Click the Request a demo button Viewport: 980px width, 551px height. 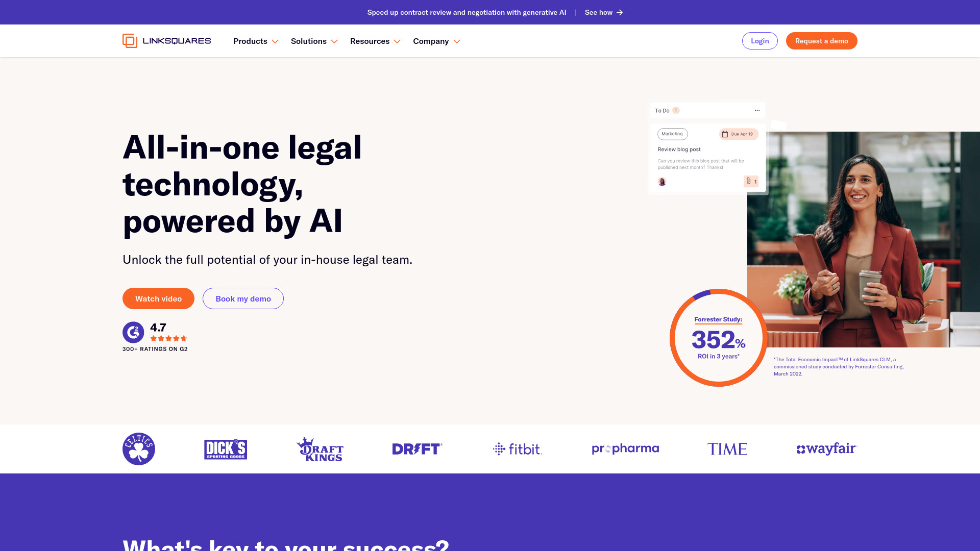point(821,40)
